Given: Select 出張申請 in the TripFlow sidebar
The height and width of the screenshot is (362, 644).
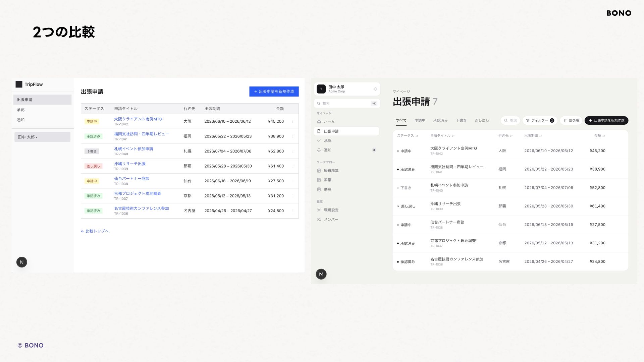Looking at the screenshot, I should [42, 100].
